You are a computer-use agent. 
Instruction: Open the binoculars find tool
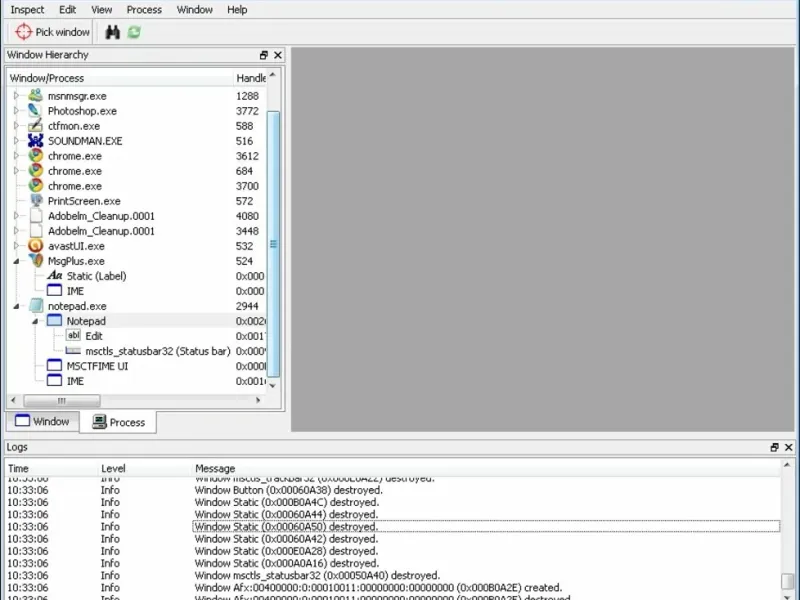pyautogui.click(x=113, y=32)
